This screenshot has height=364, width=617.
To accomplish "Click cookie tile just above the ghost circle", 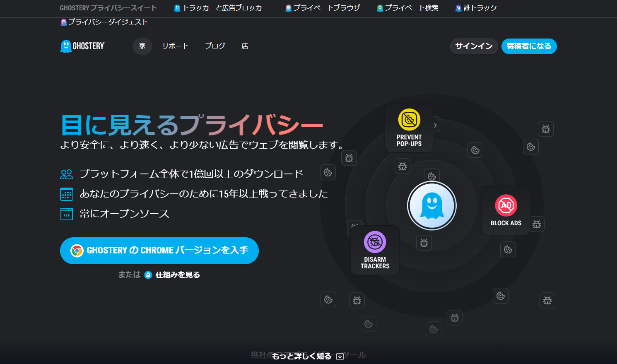I will [x=432, y=176].
